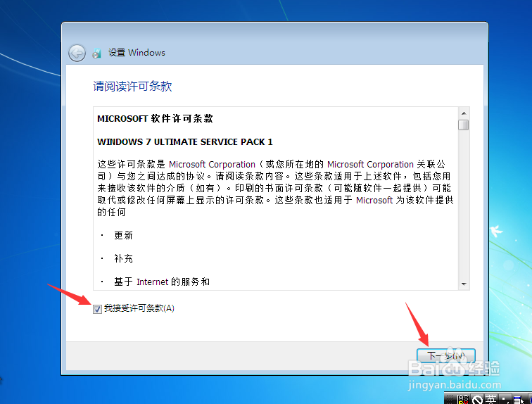This screenshot has width=532, height=404.
Task: Click the 基于 Internet 的服务和 bullet item
Action: tap(162, 282)
